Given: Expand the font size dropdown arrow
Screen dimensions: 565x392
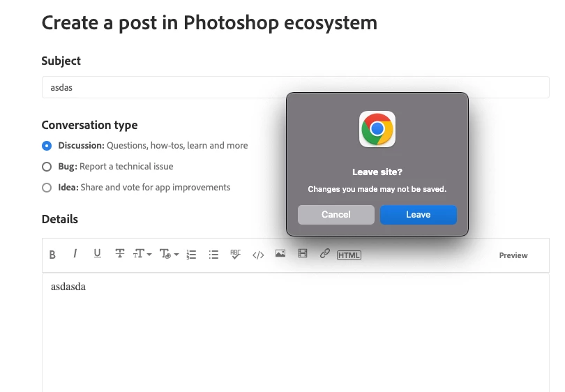Looking at the screenshot, I should pos(149,255).
